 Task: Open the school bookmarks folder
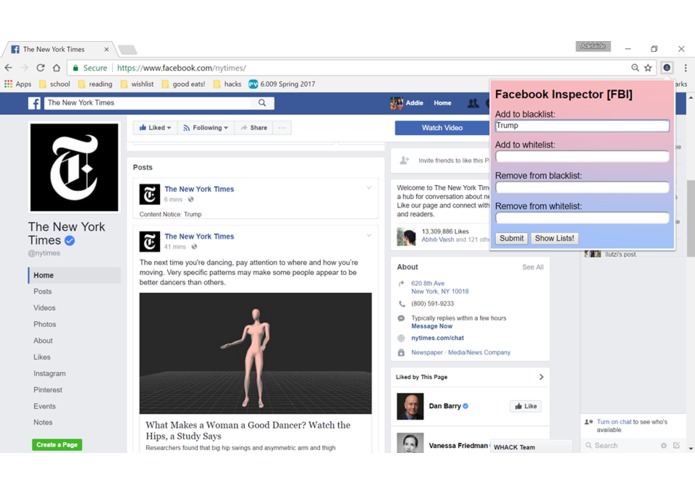[55, 84]
